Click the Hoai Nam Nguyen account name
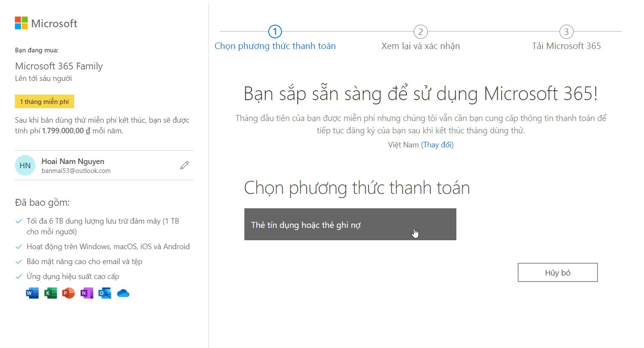The height and width of the screenshot is (348, 644). point(73,161)
